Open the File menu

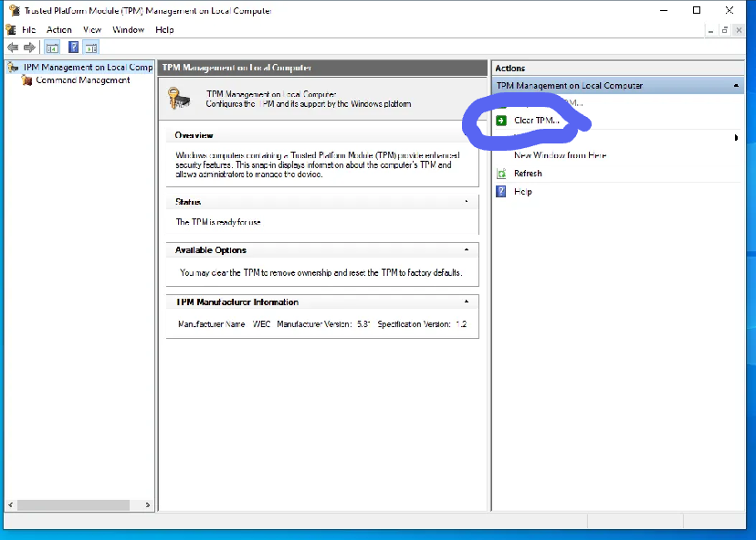29,29
